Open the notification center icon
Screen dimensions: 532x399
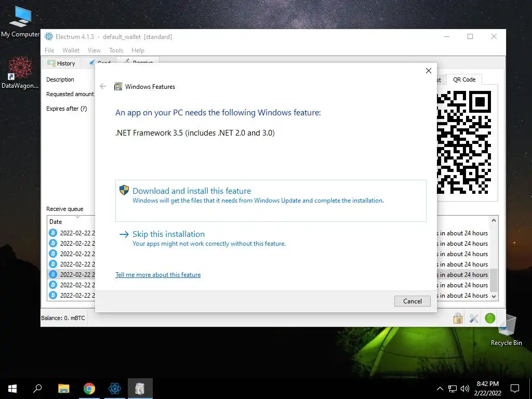pos(515,389)
